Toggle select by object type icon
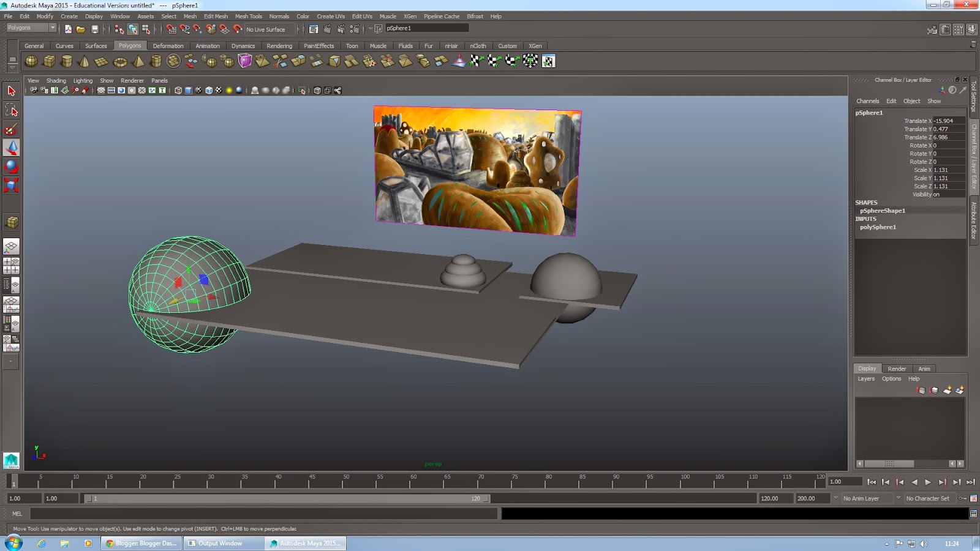Viewport: 980px width, 551px height. [x=132, y=29]
